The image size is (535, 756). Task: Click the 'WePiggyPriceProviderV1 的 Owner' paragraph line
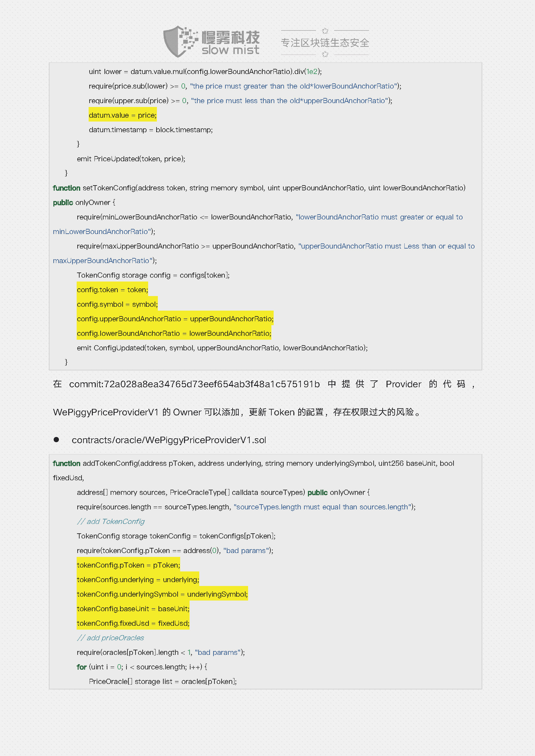pos(237,412)
